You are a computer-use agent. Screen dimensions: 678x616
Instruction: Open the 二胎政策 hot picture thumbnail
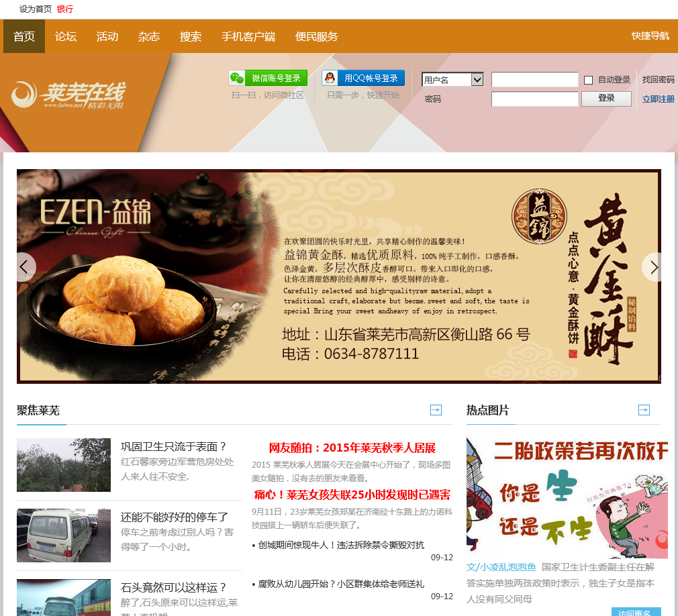coord(567,498)
